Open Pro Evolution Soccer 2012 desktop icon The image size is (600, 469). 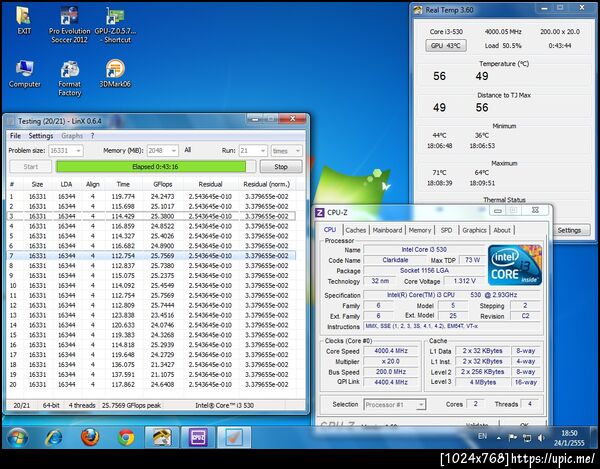tap(69, 24)
